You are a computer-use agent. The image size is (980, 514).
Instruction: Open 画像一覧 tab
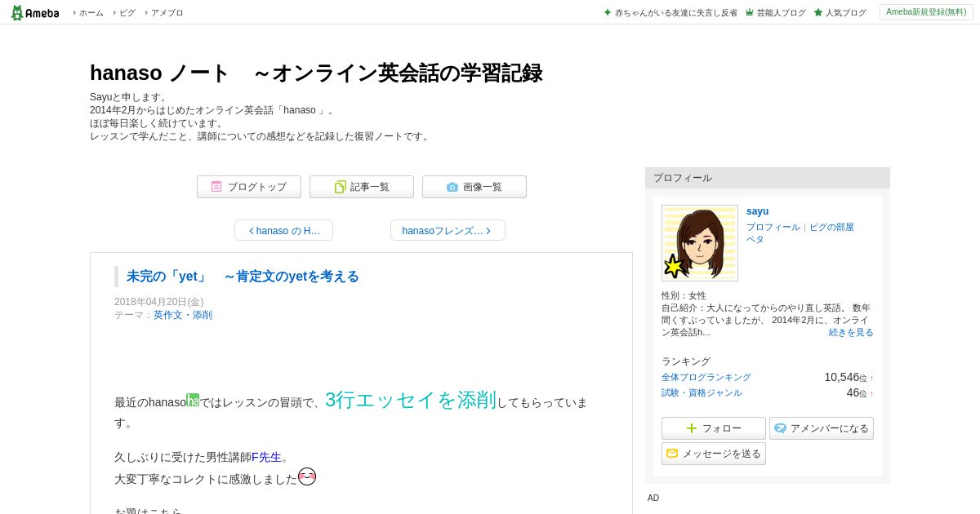474,187
